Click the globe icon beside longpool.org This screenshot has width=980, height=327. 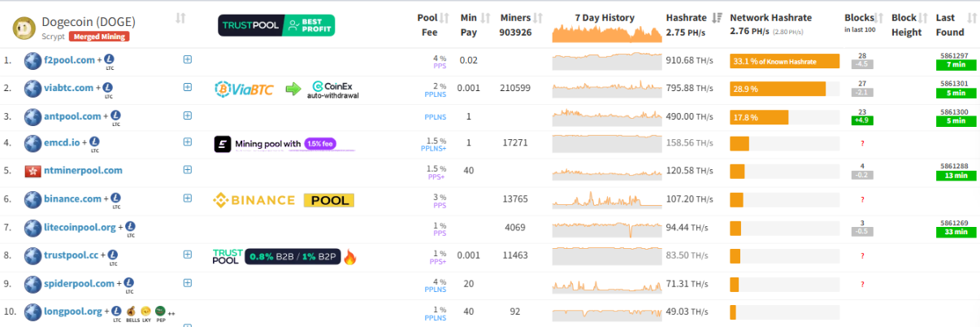(x=33, y=312)
